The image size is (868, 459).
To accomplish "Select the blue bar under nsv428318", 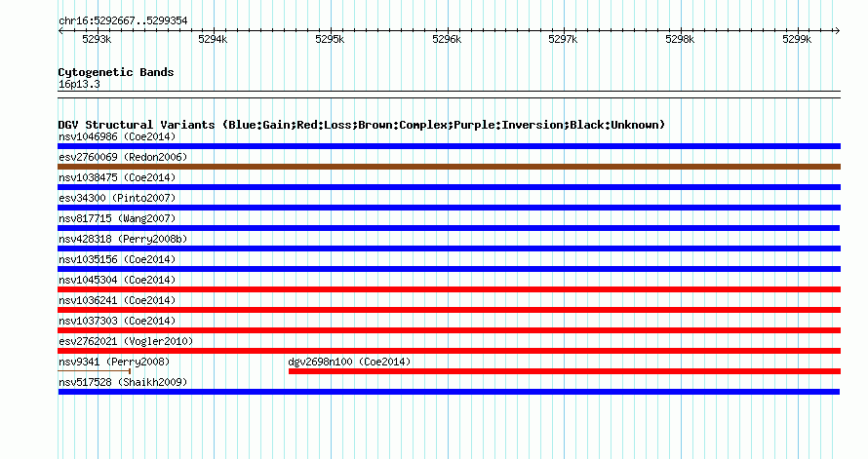I will (449, 249).
